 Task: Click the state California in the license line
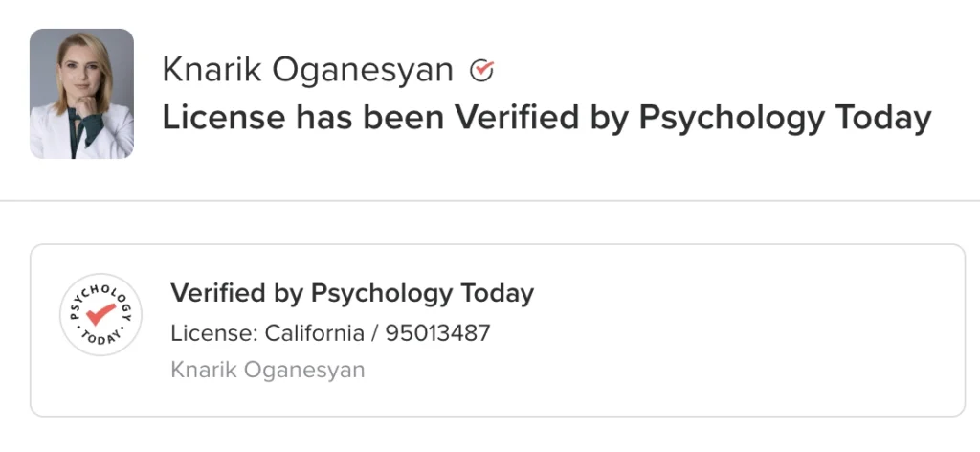click(311, 333)
